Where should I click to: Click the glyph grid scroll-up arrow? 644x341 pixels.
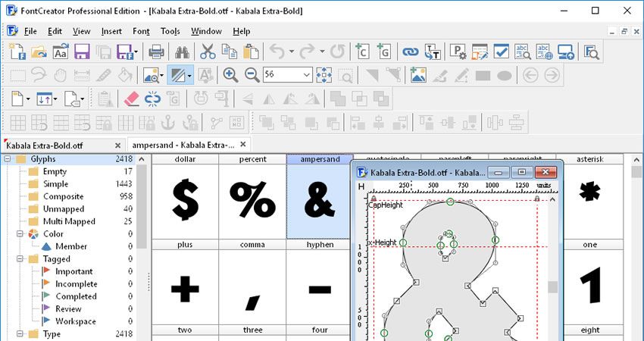(637, 159)
